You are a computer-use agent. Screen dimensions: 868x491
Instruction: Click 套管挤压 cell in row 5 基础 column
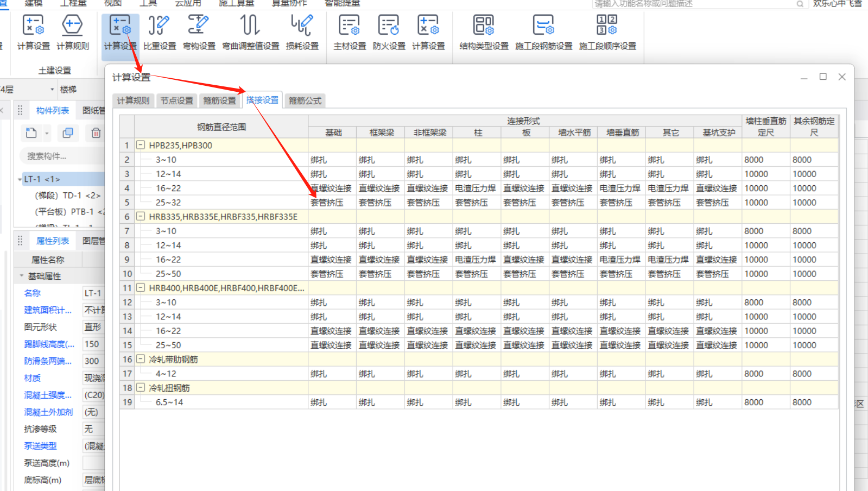[x=333, y=203]
